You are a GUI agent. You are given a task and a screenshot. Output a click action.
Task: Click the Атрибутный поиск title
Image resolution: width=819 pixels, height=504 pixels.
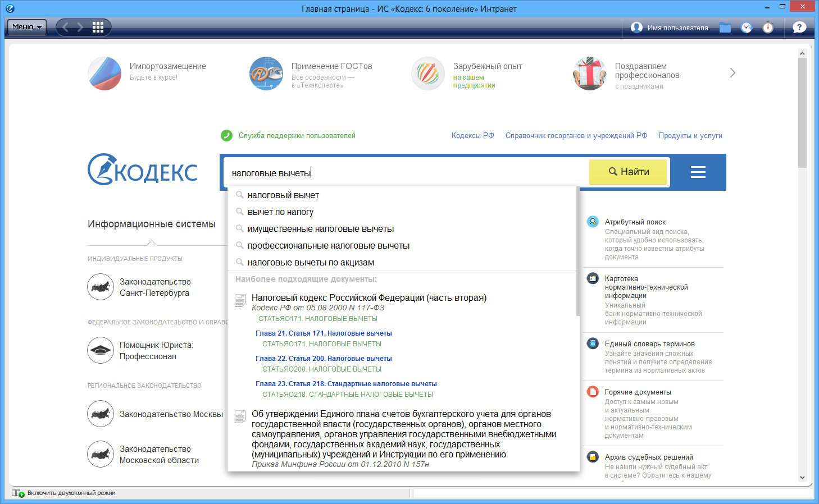point(635,222)
